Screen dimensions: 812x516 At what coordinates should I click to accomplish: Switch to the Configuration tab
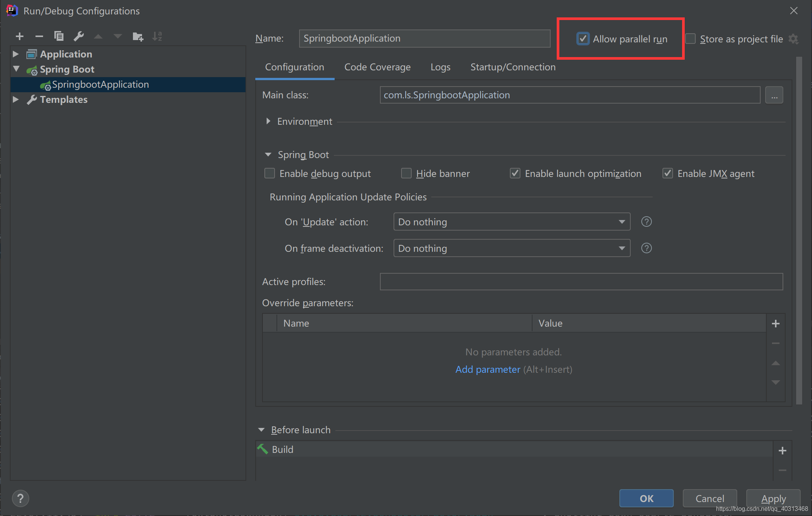coord(295,67)
